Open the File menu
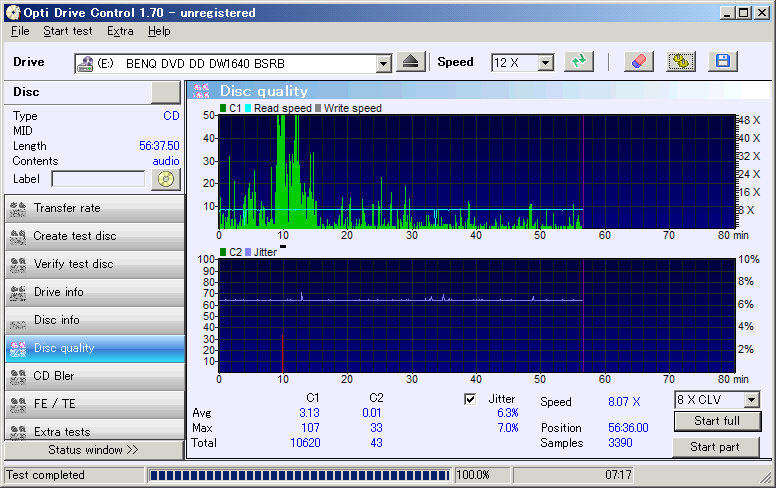Screen dimensions: 776x488 (x=20, y=31)
